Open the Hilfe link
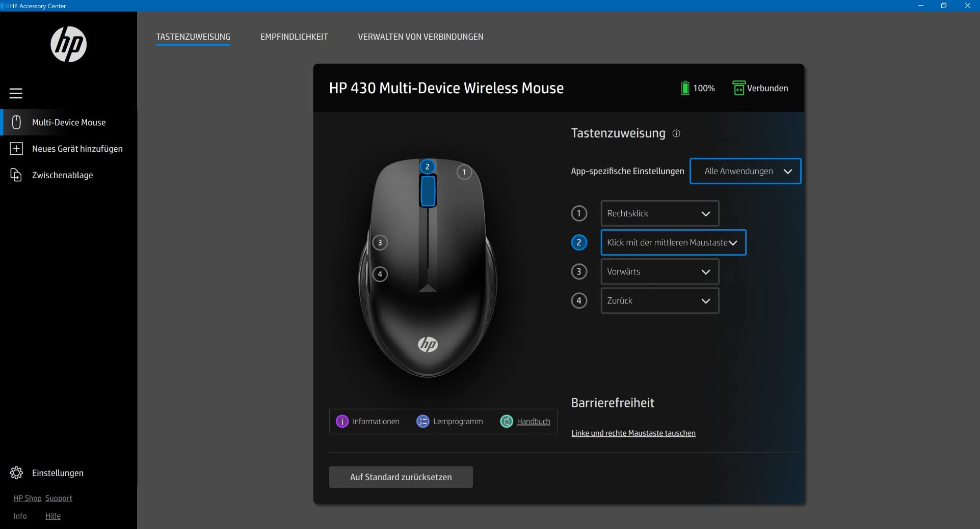 tap(53, 516)
